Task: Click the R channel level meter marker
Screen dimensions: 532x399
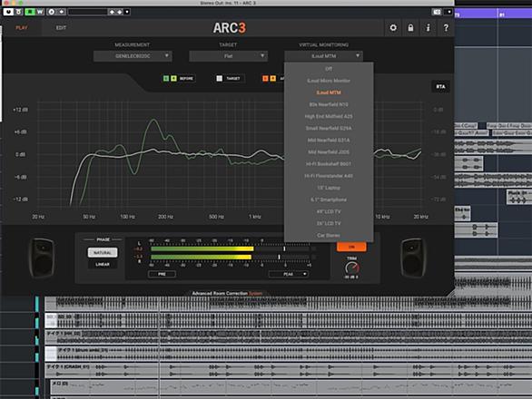Action: coord(279,257)
